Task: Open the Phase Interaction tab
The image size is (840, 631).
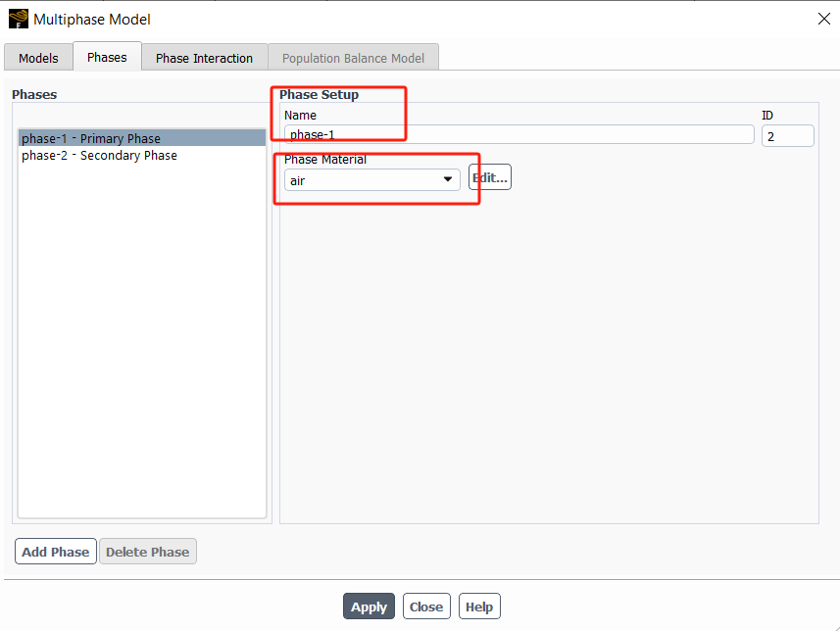Action: (204, 57)
